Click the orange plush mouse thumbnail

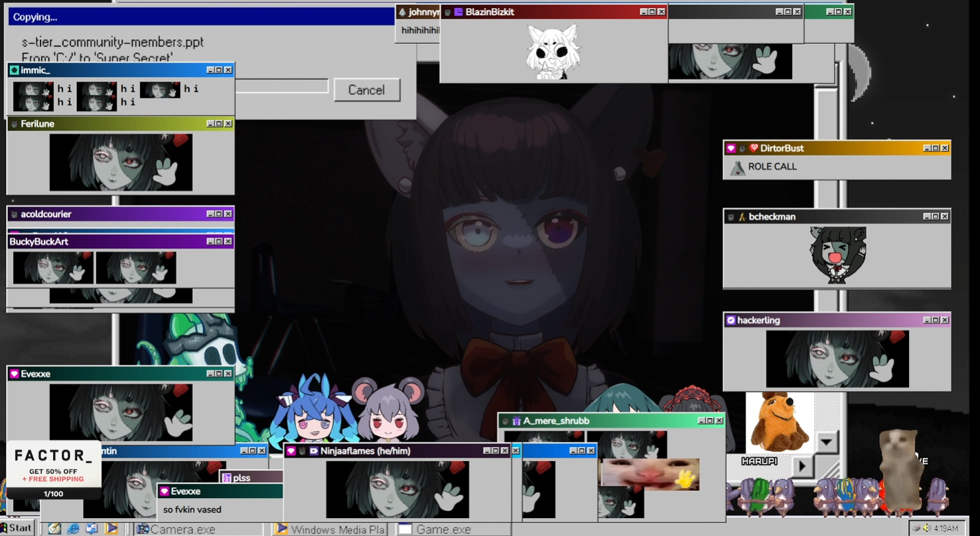[x=780, y=422]
